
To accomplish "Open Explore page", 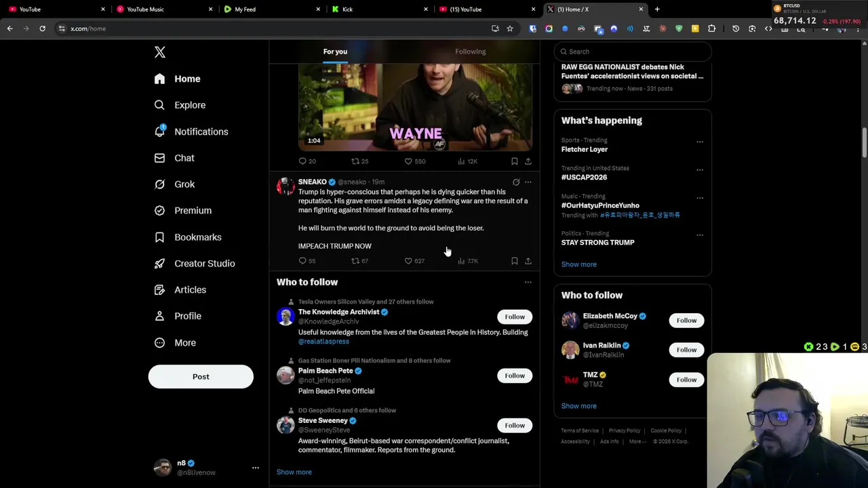I will (180, 105).
